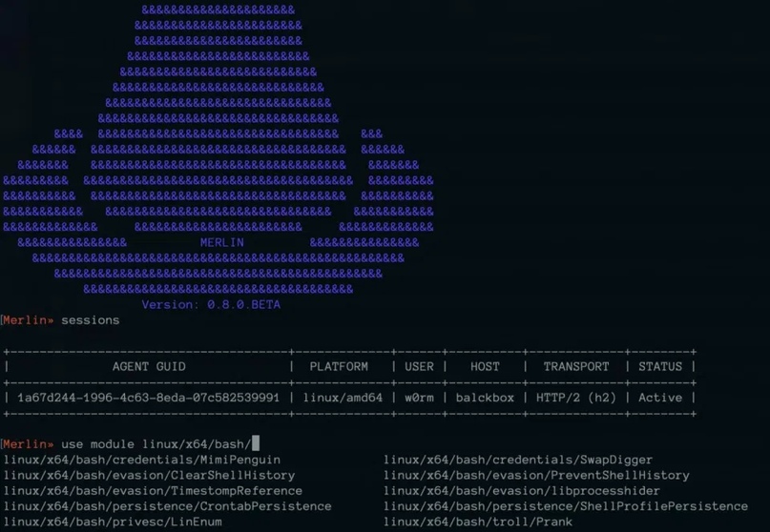Screen dimensions: 770x532
Task: Click the balckbox host cell
Action: coord(485,398)
